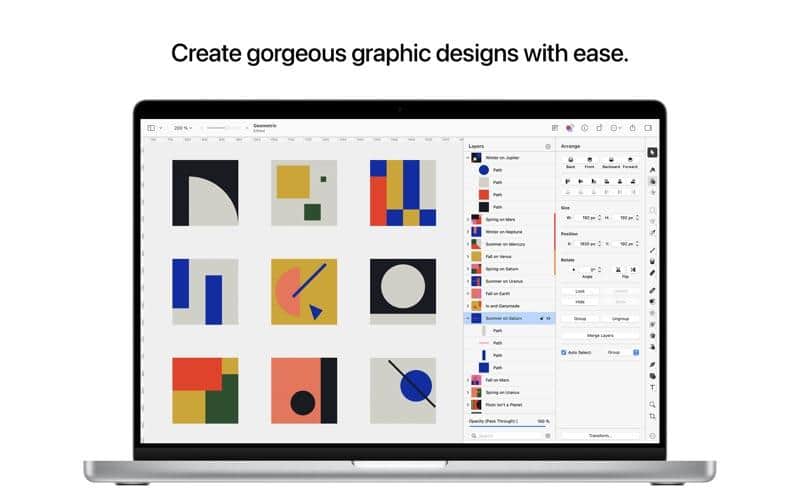
Task: Select the Type tool
Action: tap(652, 387)
